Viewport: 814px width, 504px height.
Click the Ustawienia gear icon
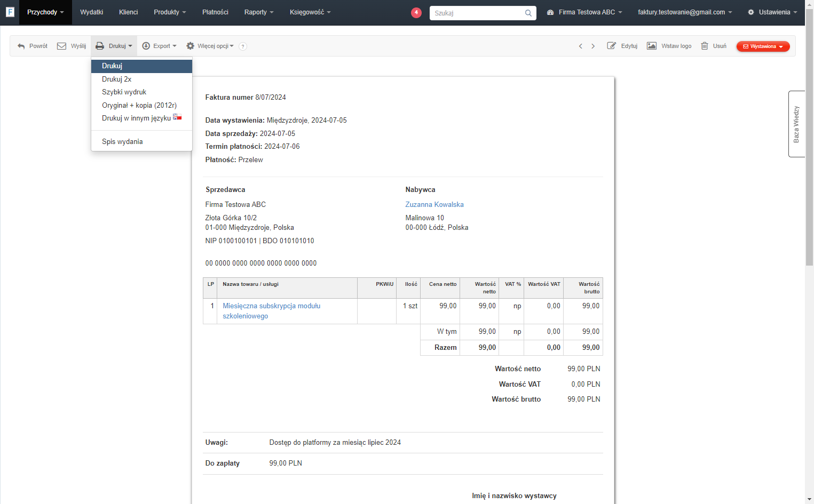tap(751, 12)
